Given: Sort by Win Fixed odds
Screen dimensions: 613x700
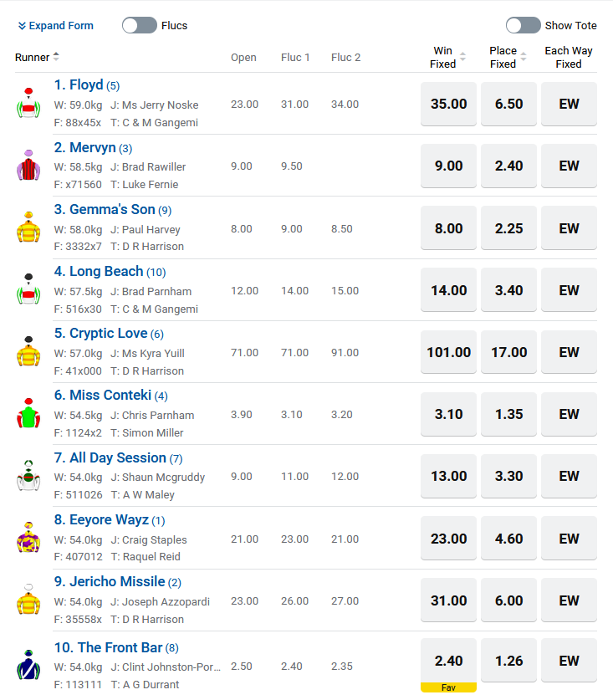Looking at the screenshot, I should coord(463,58).
